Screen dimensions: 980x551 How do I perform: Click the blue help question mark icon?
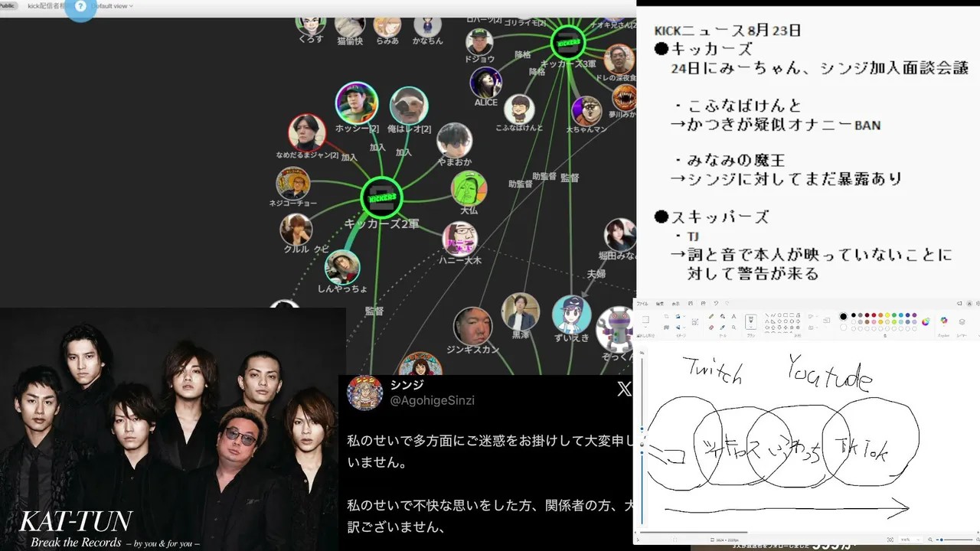click(x=80, y=6)
